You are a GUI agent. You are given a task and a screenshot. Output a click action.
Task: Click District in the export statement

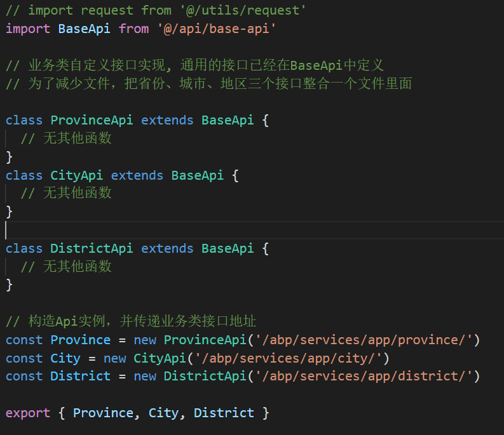tap(224, 413)
